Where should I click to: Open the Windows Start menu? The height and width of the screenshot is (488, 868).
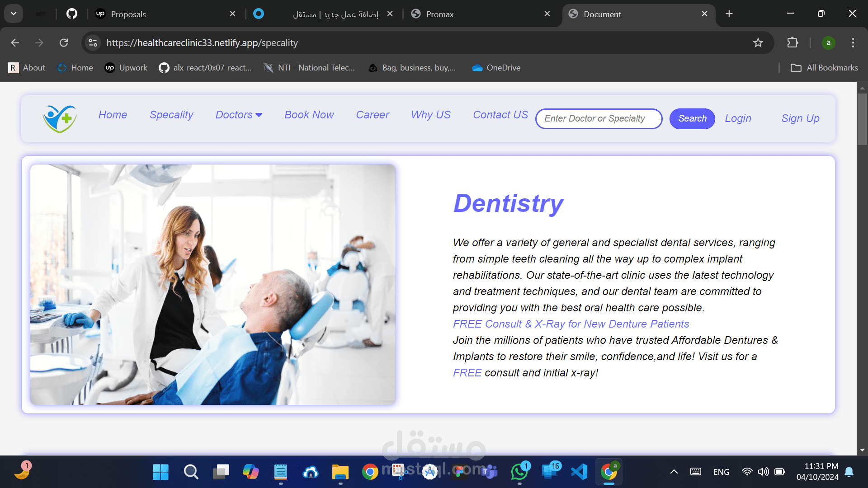point(160,472)
